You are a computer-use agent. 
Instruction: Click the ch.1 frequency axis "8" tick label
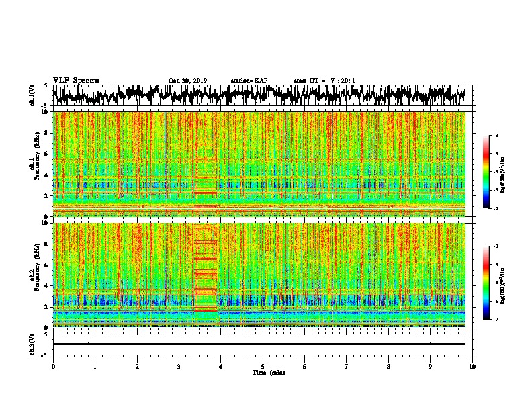pos(46,133)
